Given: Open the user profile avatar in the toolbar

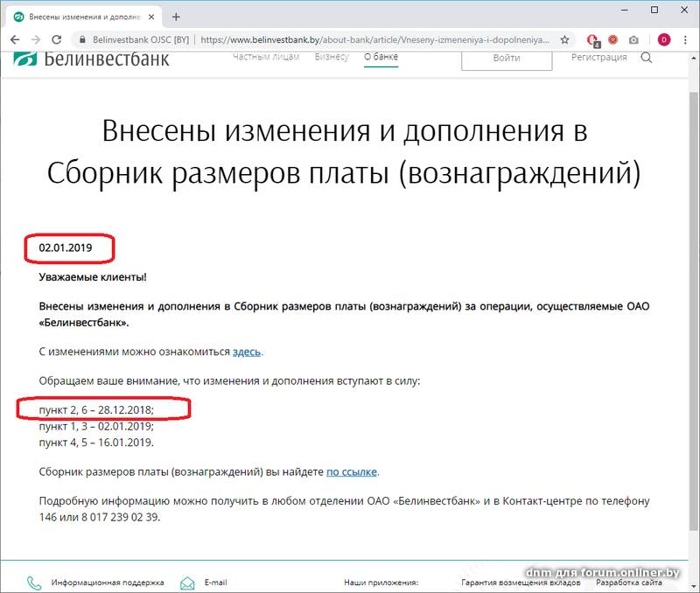Looking at the screenshot, I should (663, 40).
